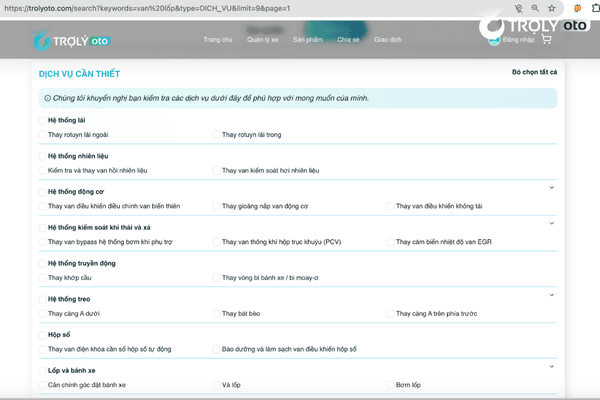This screenshot has width=600, height=400.
Task: Tick Thay van điều khiển điều chỉnh van biến thiên
Action: pos(42,206)
